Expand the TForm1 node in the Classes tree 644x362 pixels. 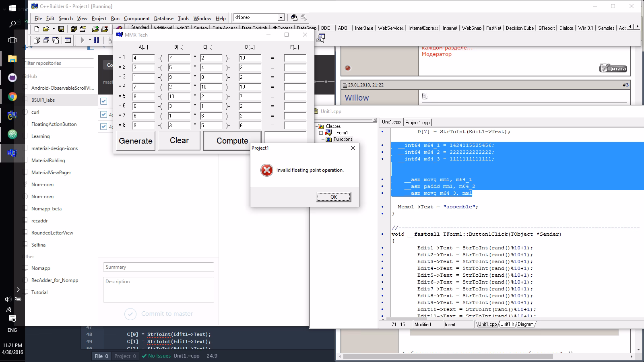click(x=321, y=133)
